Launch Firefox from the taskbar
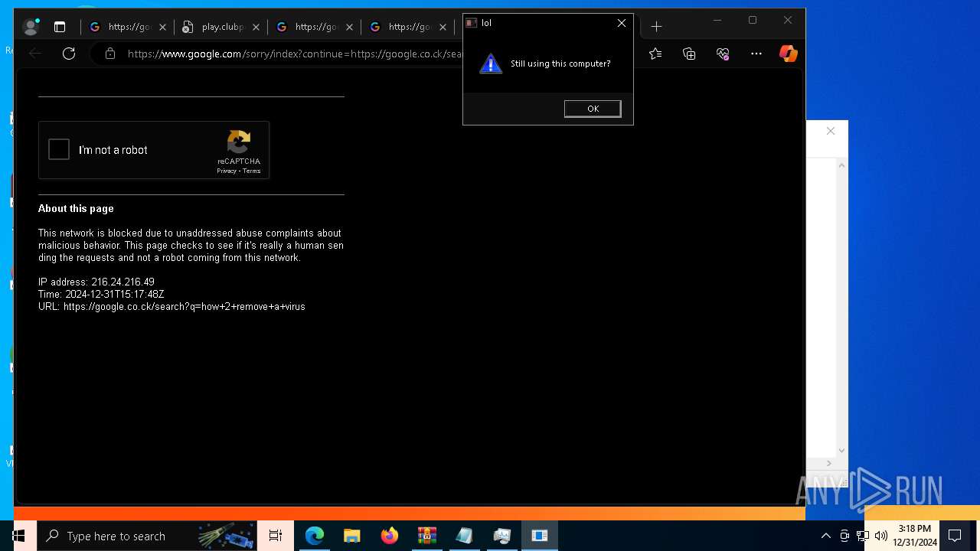The height and width of the screenshot is (551, 980). click(390, 536)
